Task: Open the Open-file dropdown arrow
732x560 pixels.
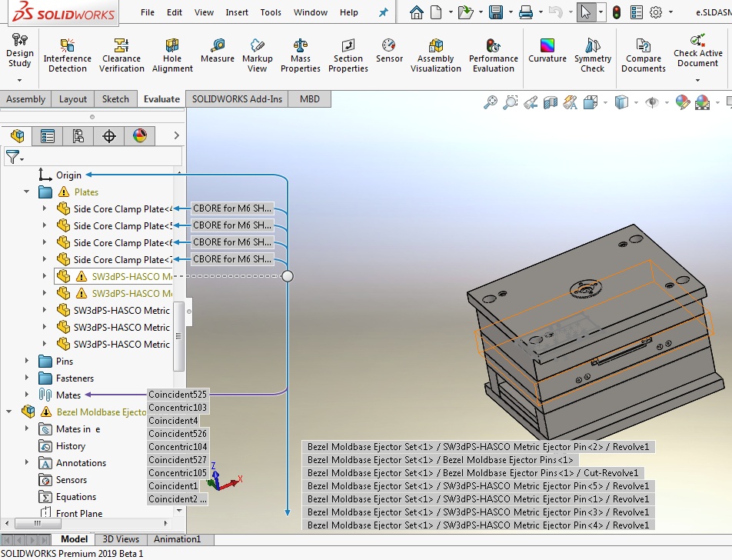Action: coord(481,12)
